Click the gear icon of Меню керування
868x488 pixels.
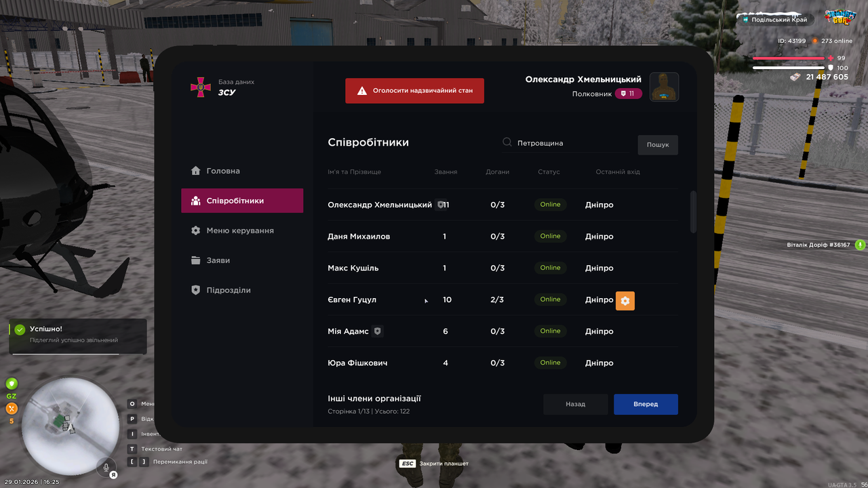(x=196, y=230)
